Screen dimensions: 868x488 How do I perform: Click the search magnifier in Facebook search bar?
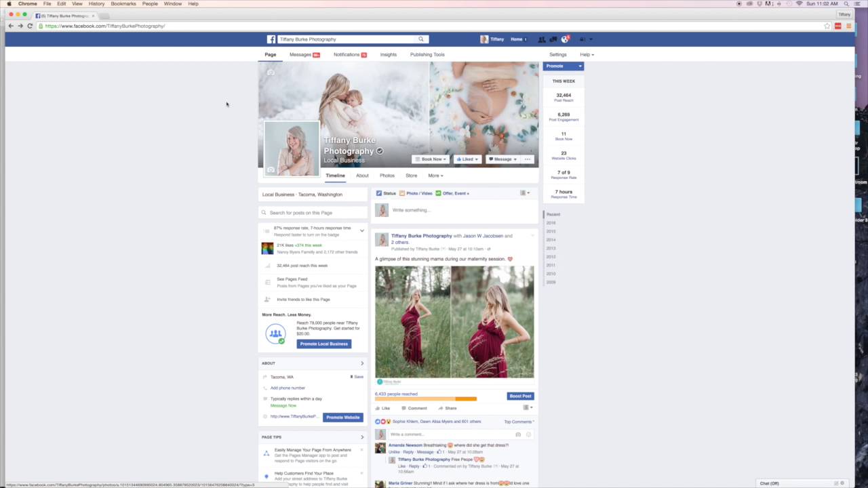click(420, 39)
